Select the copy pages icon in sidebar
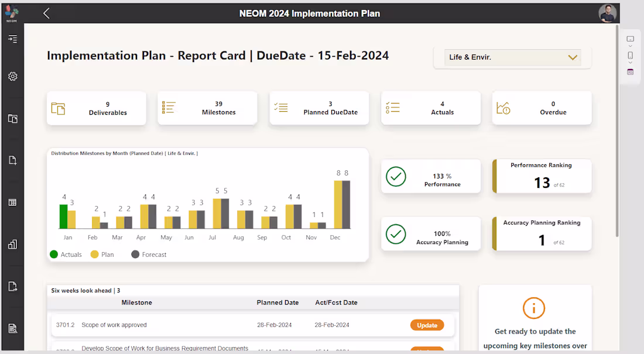Viewport: 644px width, 354px height. [13, 118]
